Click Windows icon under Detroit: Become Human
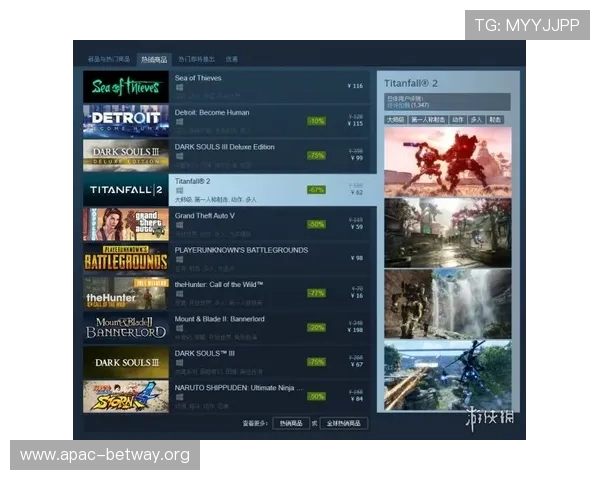600x480 pixels. point(179,122)
